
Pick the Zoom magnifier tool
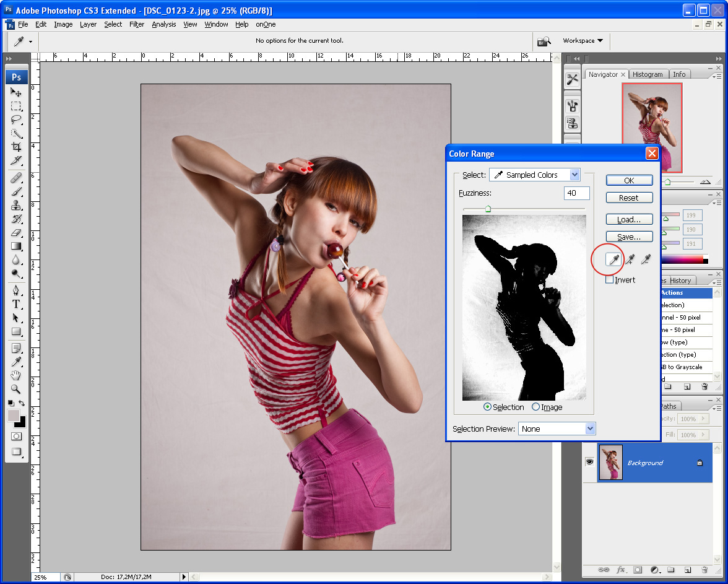coord(16,389)
